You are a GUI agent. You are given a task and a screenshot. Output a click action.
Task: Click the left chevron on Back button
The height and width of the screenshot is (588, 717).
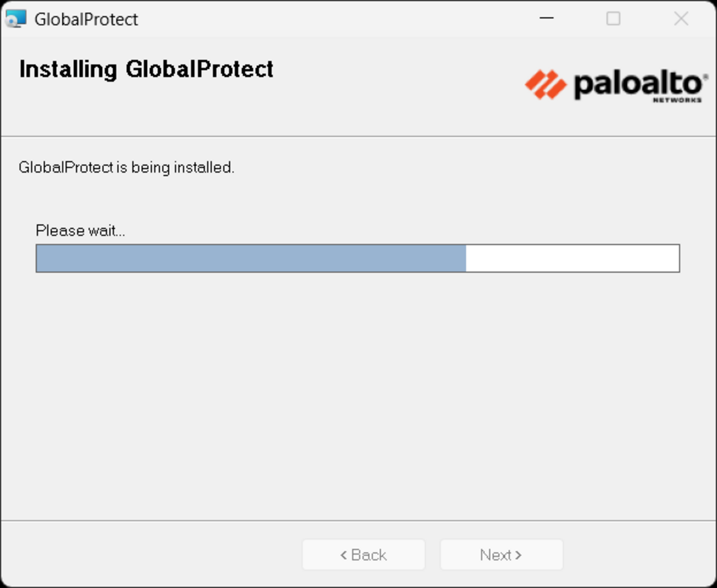point(344,555)
